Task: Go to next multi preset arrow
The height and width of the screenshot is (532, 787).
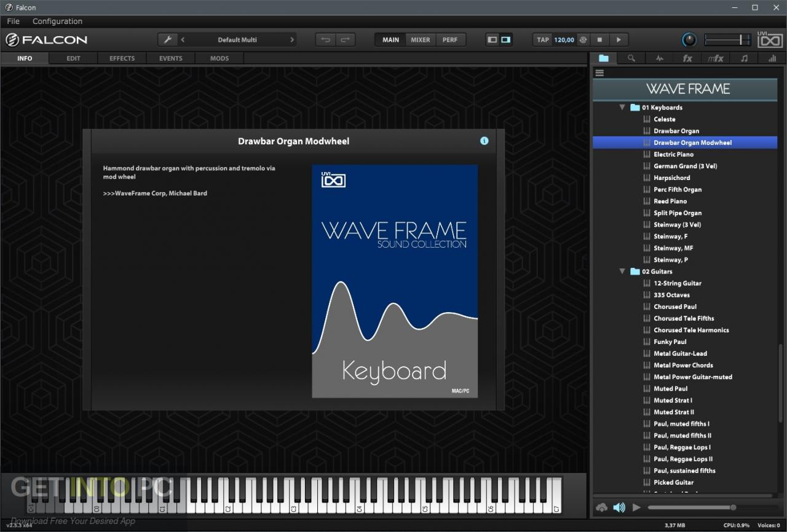Action: point(292,40)
